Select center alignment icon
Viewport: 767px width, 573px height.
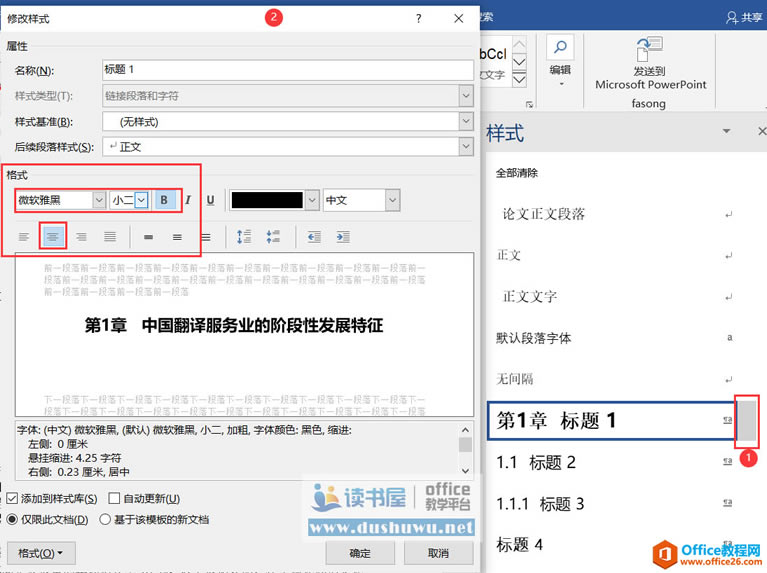52,237
